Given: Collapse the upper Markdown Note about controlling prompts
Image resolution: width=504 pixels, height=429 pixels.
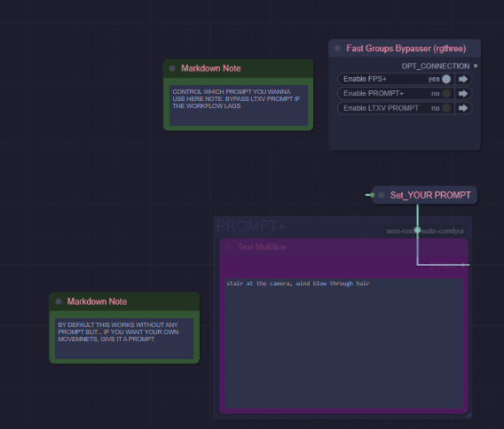Looking at the screenshot, I should tap(172, 68).
